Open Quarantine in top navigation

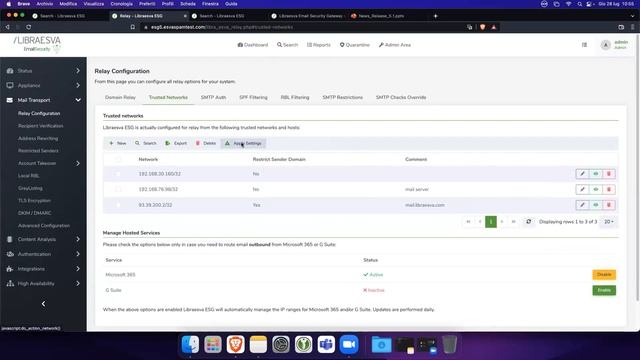point(355,45)
